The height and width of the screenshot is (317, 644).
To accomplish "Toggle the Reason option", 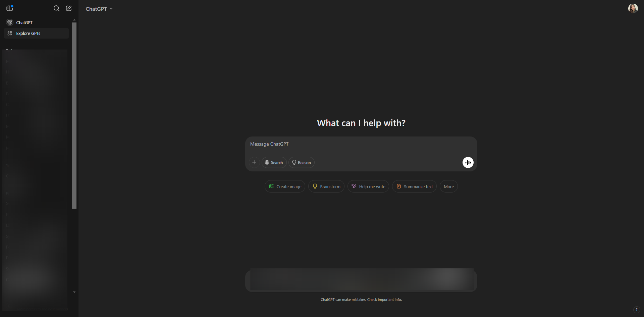I will 302,163.
